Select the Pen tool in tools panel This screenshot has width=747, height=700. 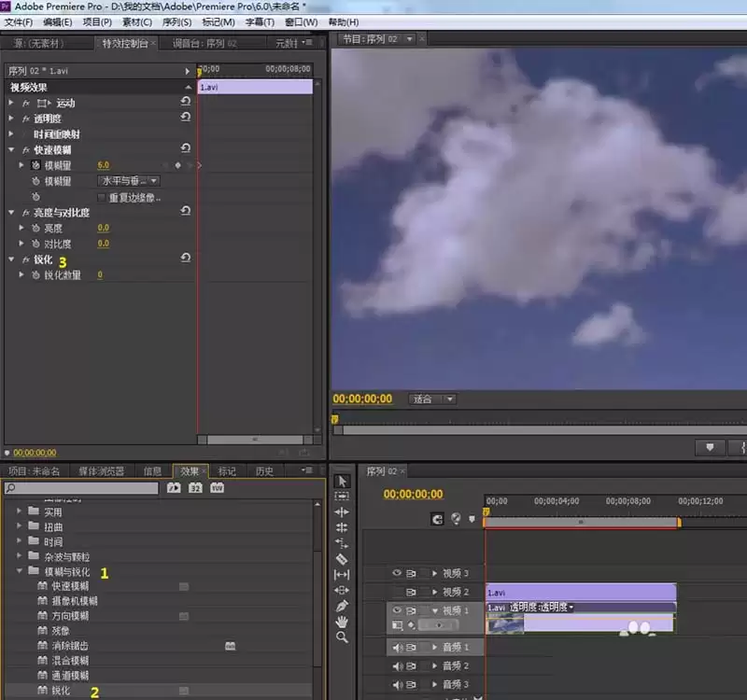click(x=342, y=606)
